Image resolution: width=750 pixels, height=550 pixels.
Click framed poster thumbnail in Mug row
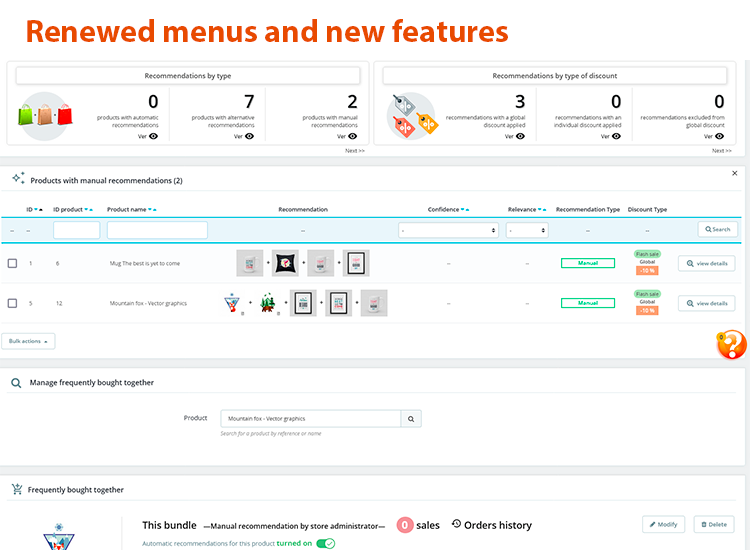pyautogui.click(x=356, y=263)
